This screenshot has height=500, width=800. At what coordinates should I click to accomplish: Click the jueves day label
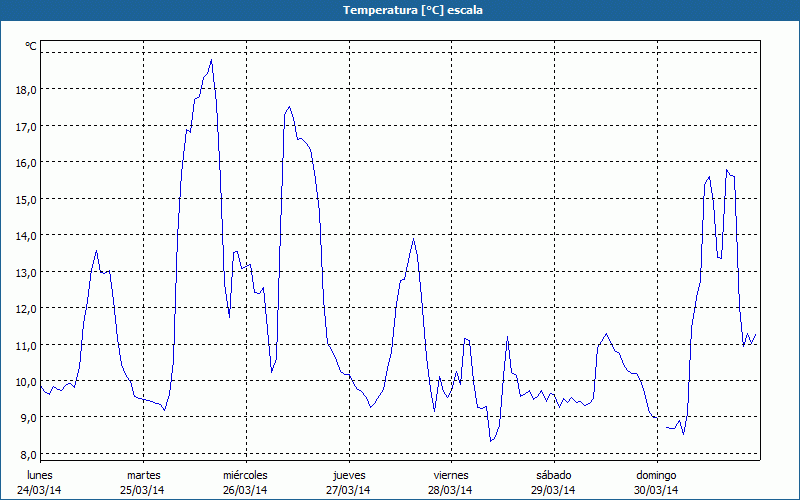pyautogui.click(x=348, y=475)
